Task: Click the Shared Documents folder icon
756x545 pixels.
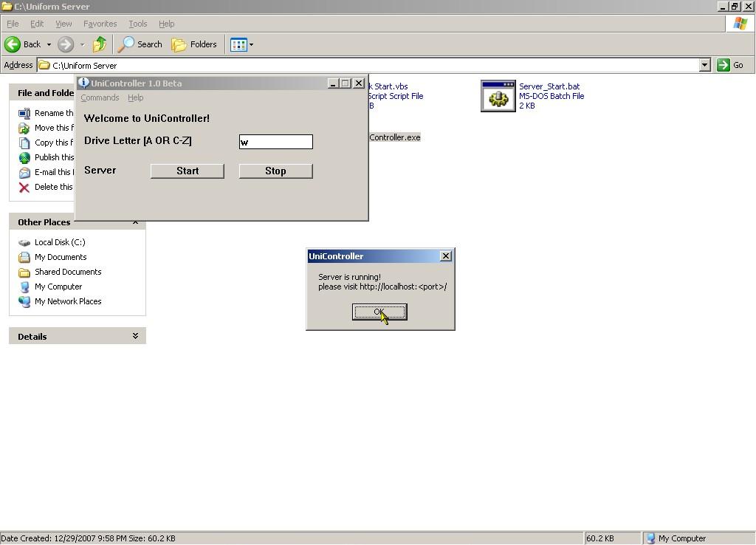Action: coord(24,272)
